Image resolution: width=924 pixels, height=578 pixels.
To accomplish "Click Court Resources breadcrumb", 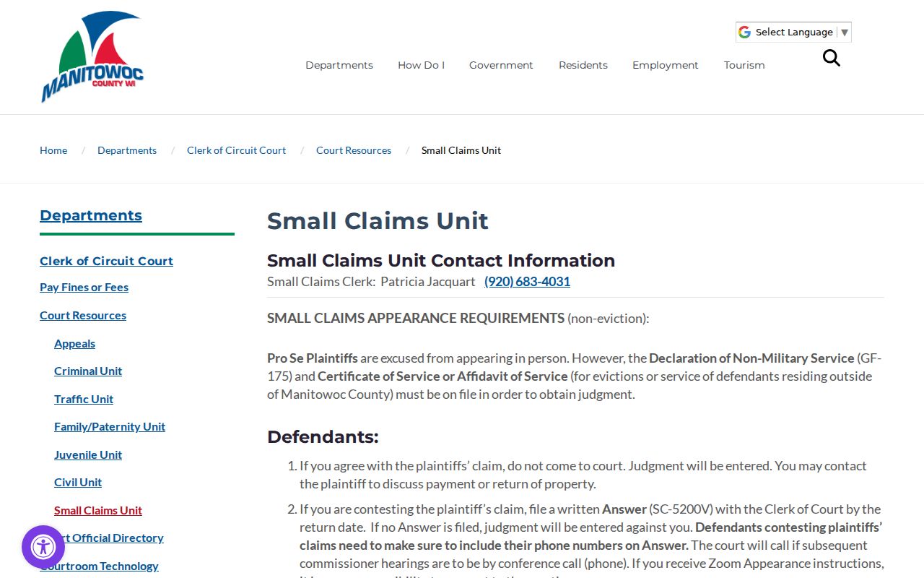I will coord(354,150).
